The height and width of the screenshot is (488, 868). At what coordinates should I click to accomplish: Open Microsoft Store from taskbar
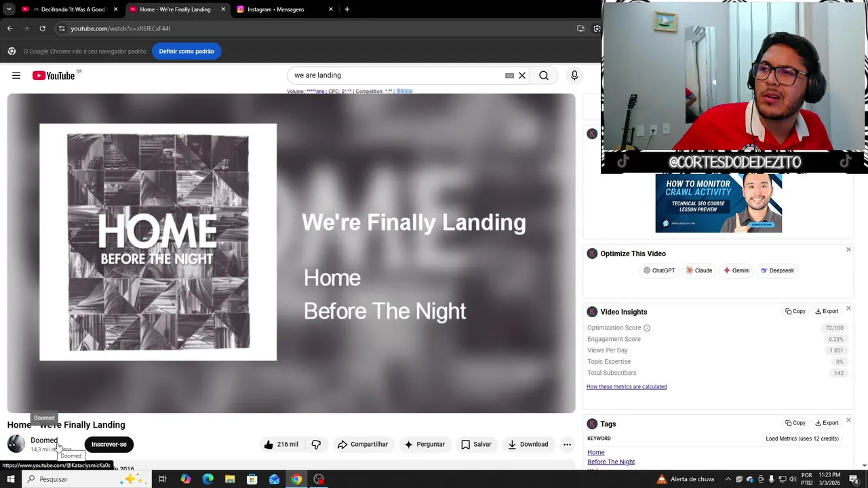click(x=252, y=479)
